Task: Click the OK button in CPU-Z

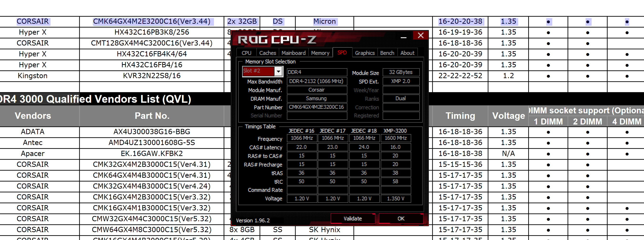Action: point(401,219)
